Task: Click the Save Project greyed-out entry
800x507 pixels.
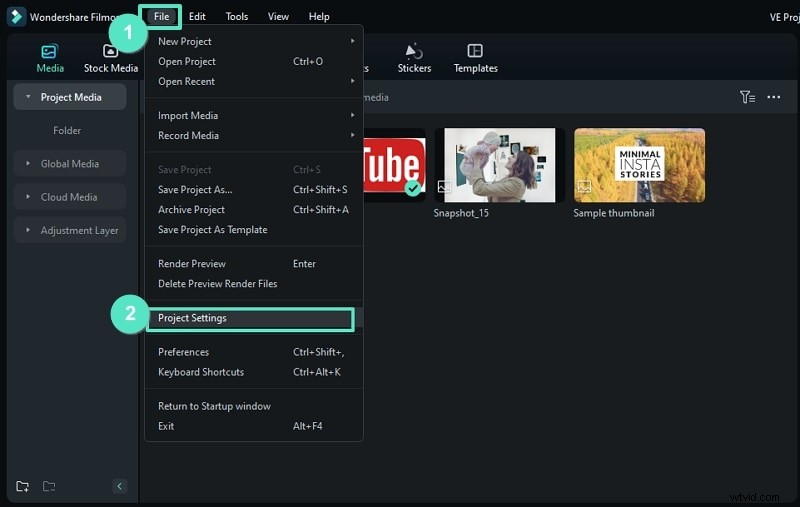Action: point(254,169)
